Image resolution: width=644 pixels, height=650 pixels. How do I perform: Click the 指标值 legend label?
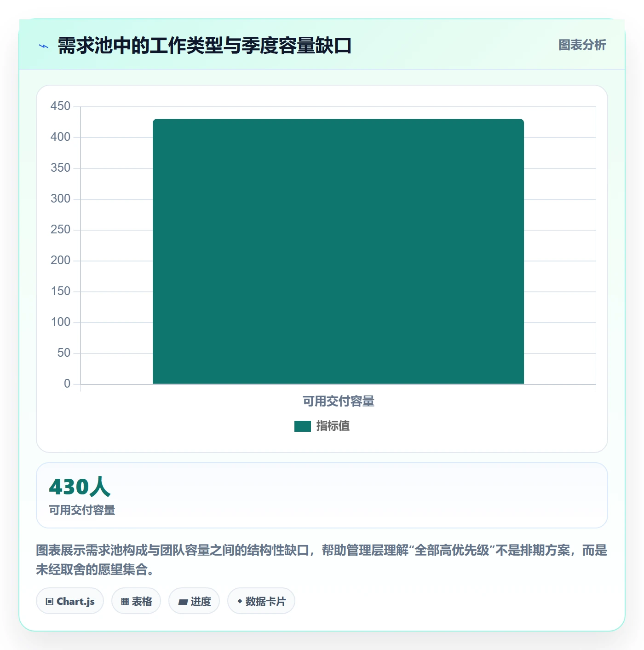[x=333, y=426]
